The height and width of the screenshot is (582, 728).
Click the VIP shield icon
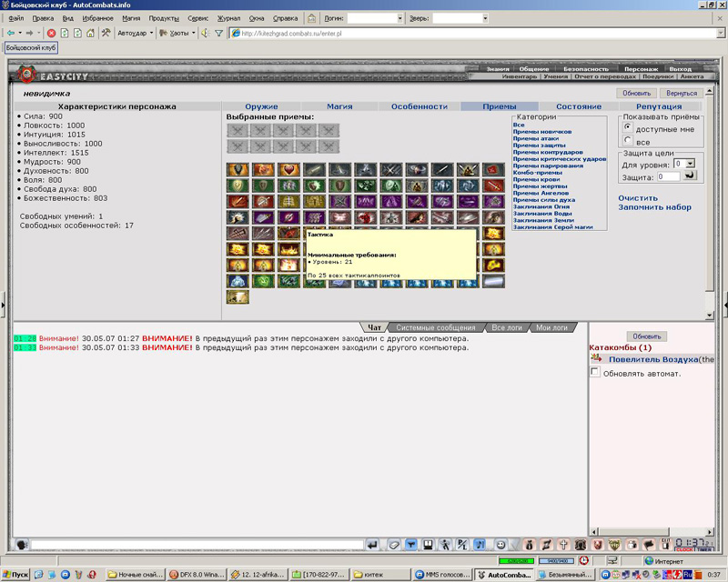(x=615, y=545)
